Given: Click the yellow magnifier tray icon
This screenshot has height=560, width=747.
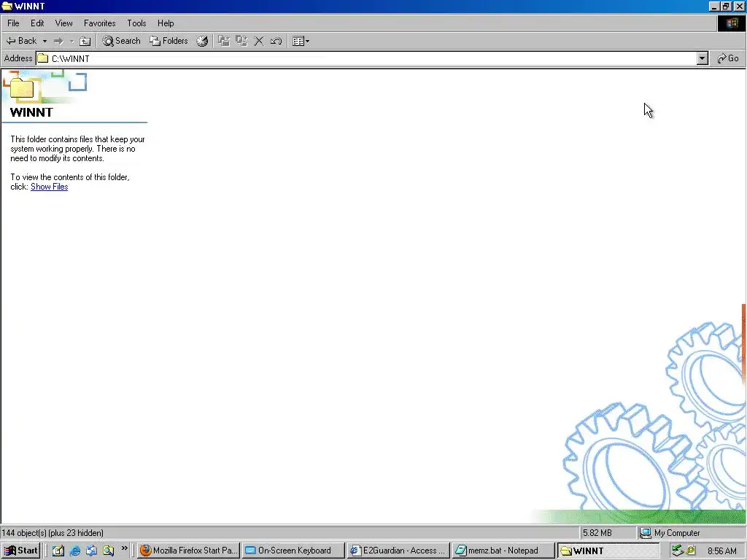Looking at the screenshot, I should [691, 551].
